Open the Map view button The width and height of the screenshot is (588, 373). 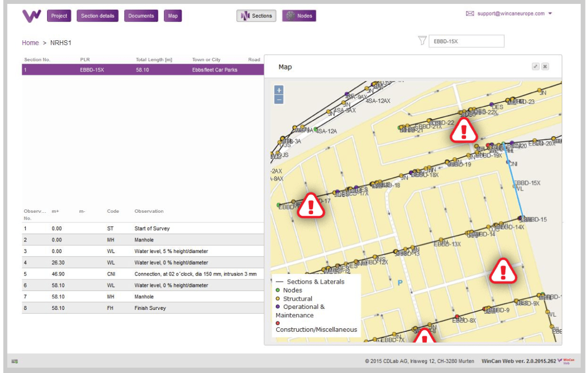click(172, 16)
